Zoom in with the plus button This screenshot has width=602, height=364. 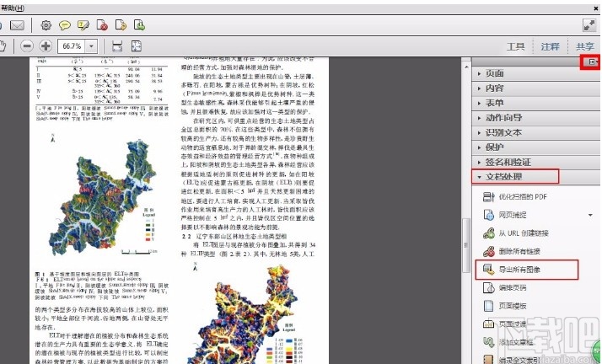[46, 46]
